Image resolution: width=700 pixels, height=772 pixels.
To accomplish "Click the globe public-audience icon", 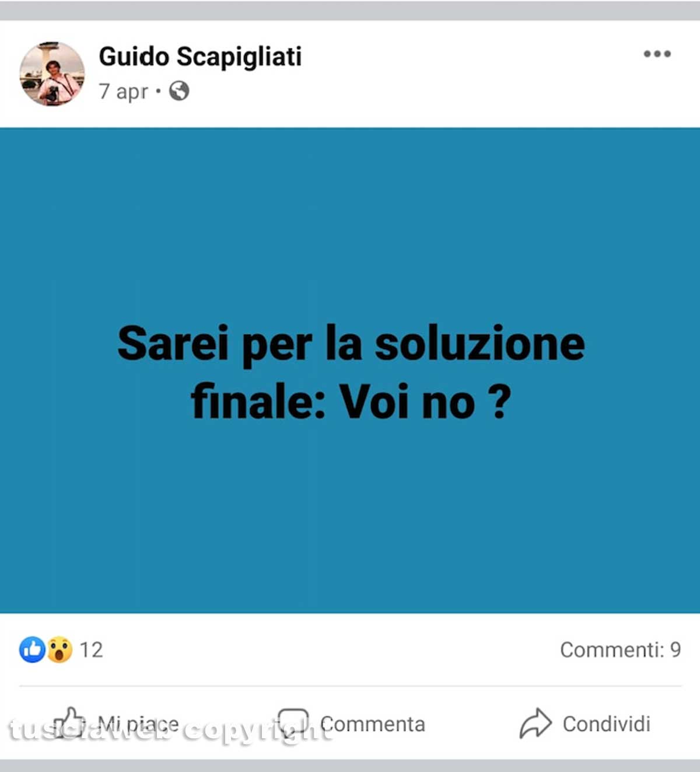I will (179, 91).
